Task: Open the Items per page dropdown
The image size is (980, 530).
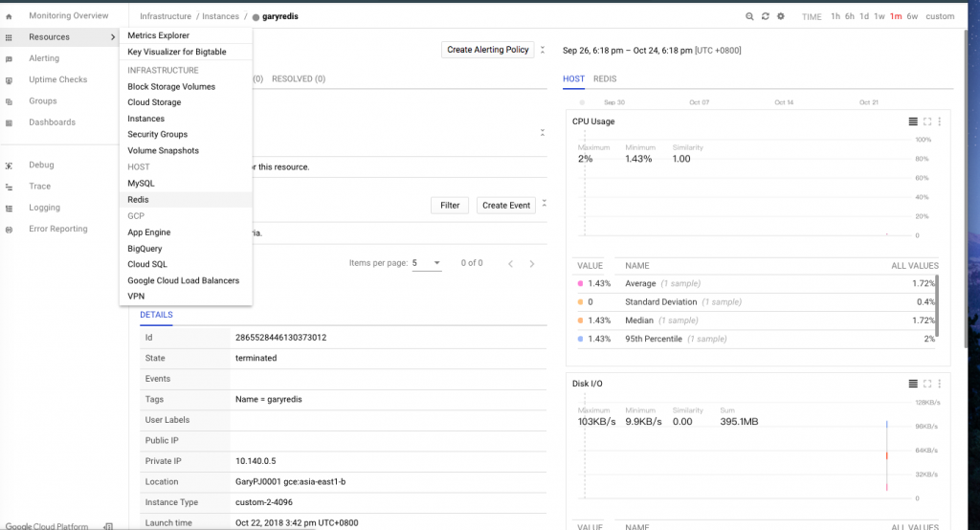Action: click(x=426, y=263)
